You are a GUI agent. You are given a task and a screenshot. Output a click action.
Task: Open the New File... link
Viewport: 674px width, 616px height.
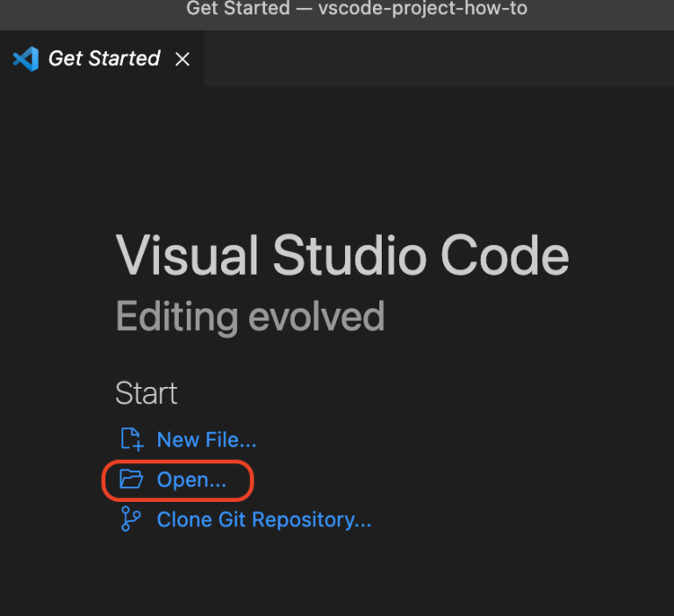coord(206,440)
